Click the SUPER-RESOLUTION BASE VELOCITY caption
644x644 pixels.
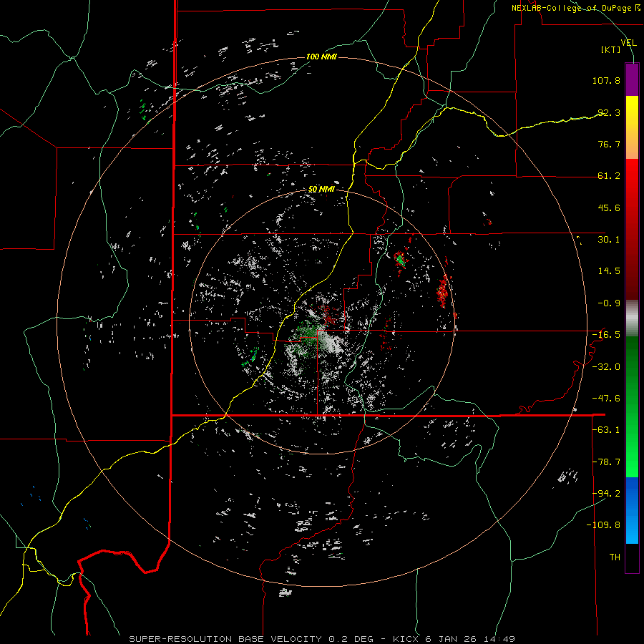321,639
